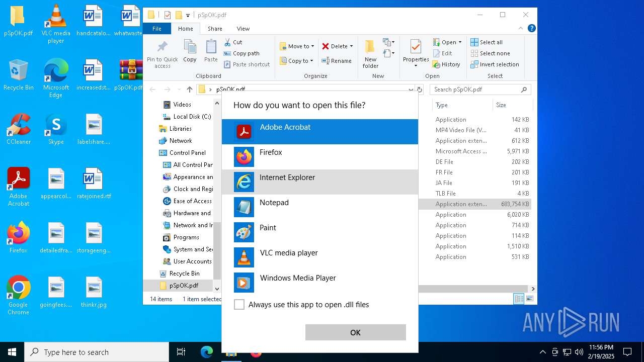Choose Paint in the app list

point(319,232)
